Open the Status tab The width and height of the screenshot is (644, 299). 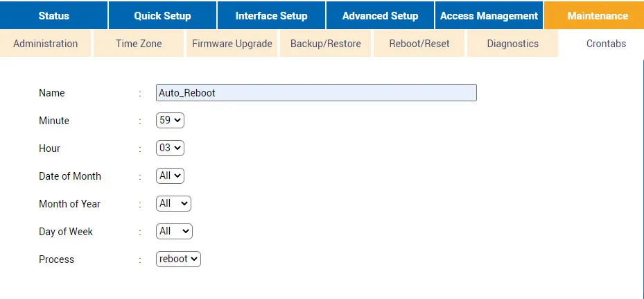point(54,15)
